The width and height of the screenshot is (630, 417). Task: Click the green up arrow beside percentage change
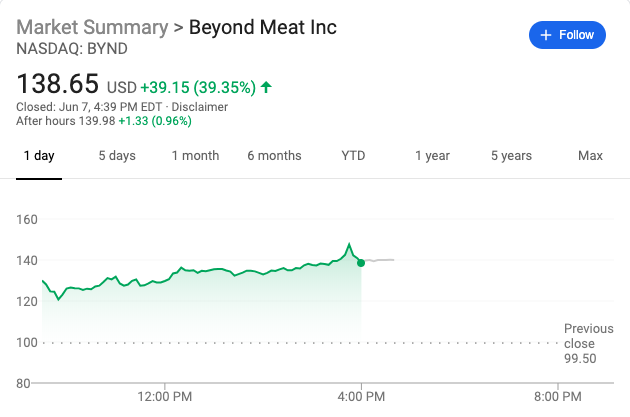(266, 87)
